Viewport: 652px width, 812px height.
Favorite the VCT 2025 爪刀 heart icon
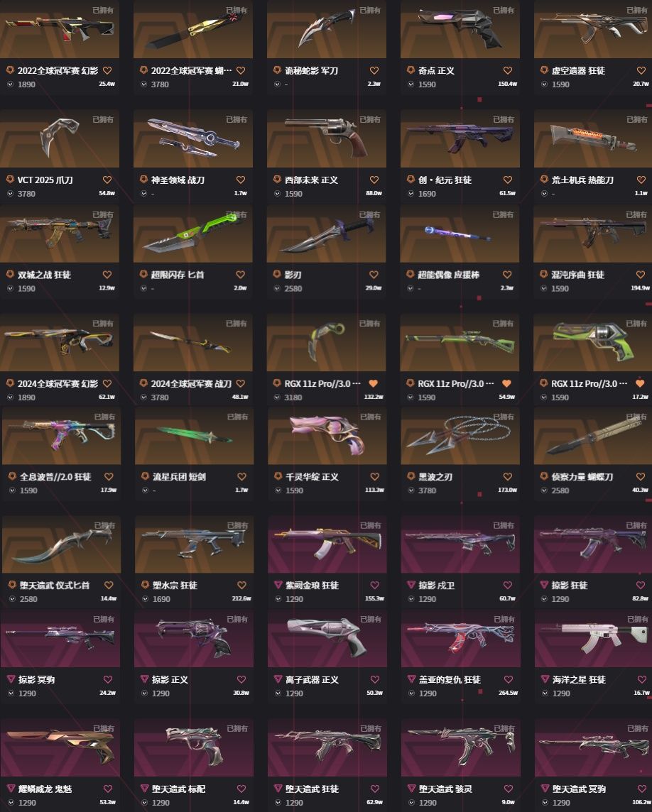[x=107, y=180]
